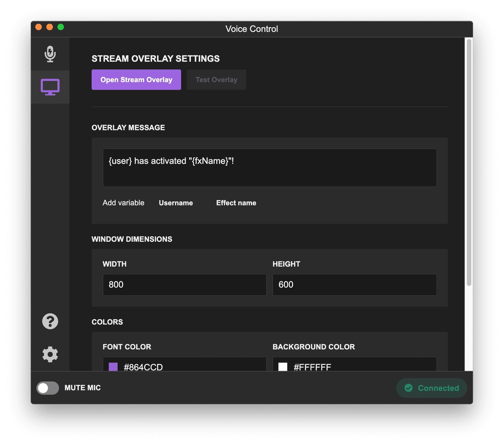
Task: Click the green checkmark on Connected status
Action: [408, 388]
